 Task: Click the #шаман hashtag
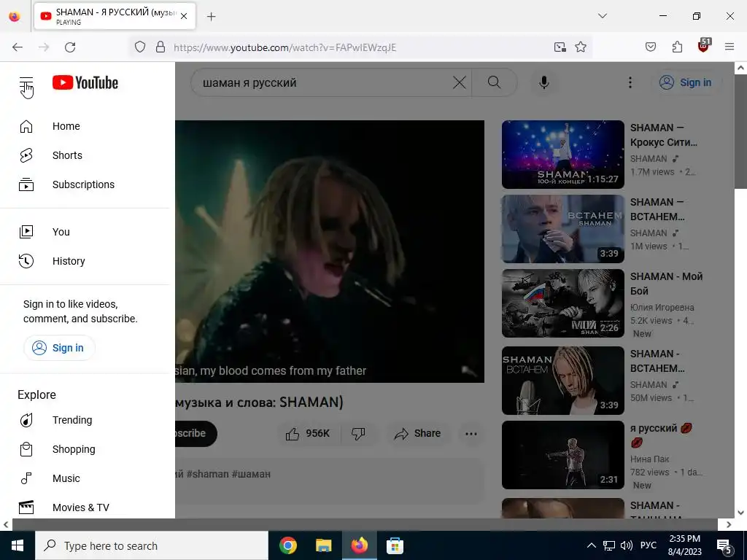click(x=251, y=474)
